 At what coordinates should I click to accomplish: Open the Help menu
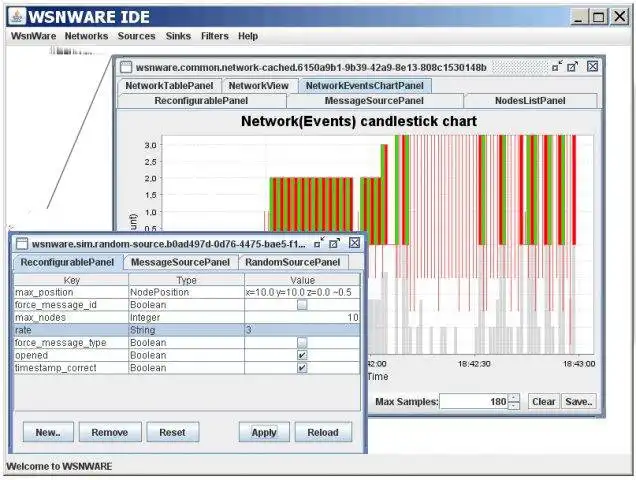pyautogui.click(x=248, y=36)
